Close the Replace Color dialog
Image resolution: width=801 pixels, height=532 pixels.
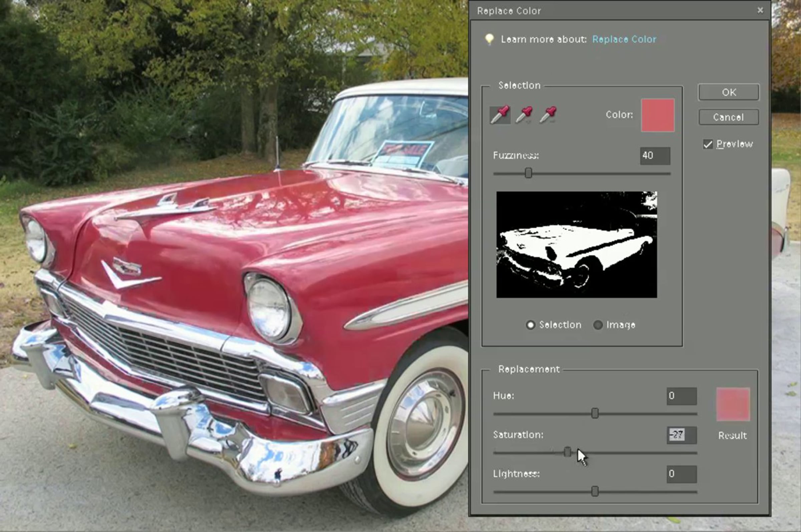click(x=760, y=11)
